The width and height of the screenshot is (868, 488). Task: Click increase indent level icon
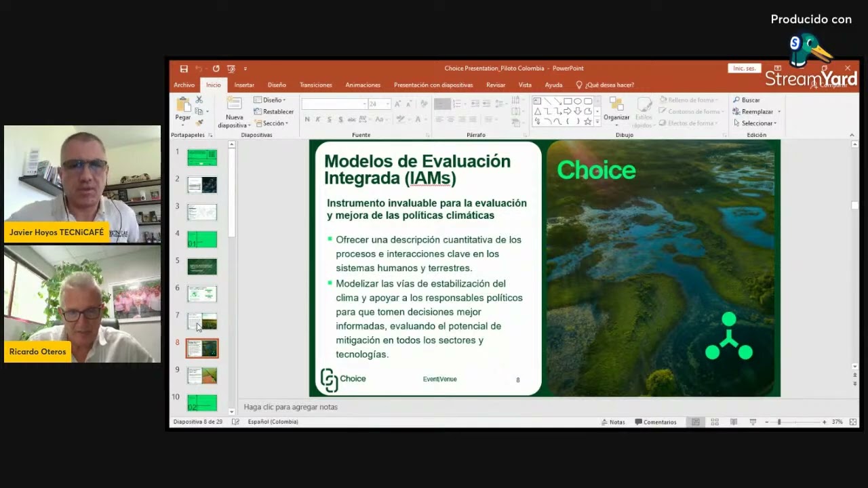(x=487, y=104)
